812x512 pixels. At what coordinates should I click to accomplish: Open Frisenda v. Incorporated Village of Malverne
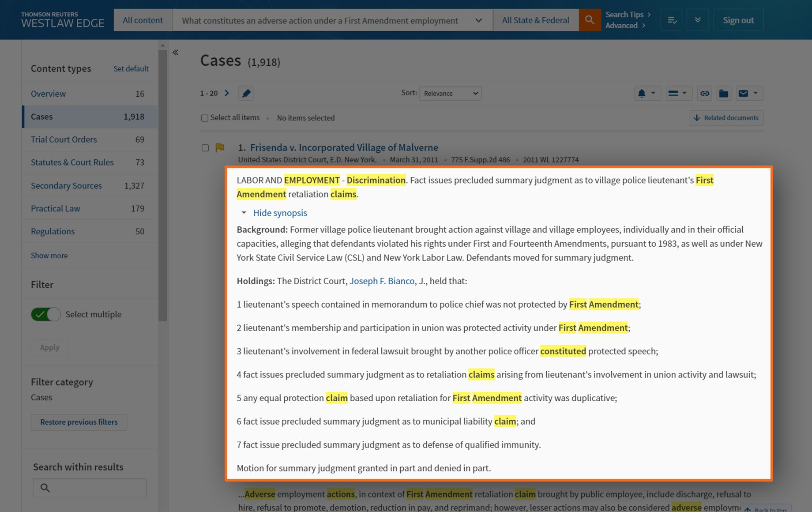pyautogui.click(x=344, y=147)
